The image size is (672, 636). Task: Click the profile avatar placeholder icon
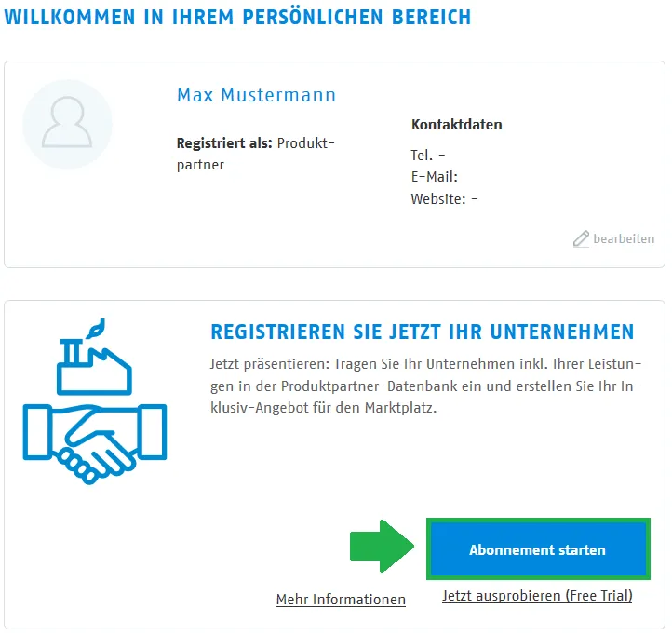[67, 124]
